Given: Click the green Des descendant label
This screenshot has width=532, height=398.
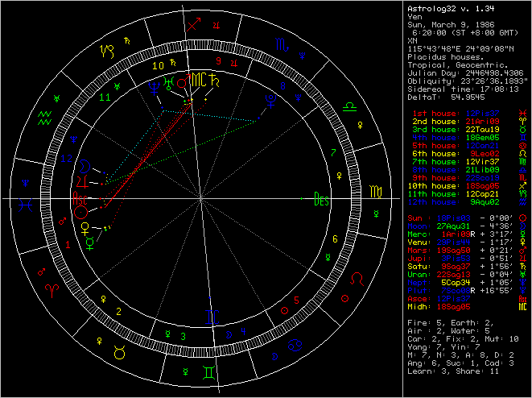Looking at the screenshot, I should click(x=321, y=198).
